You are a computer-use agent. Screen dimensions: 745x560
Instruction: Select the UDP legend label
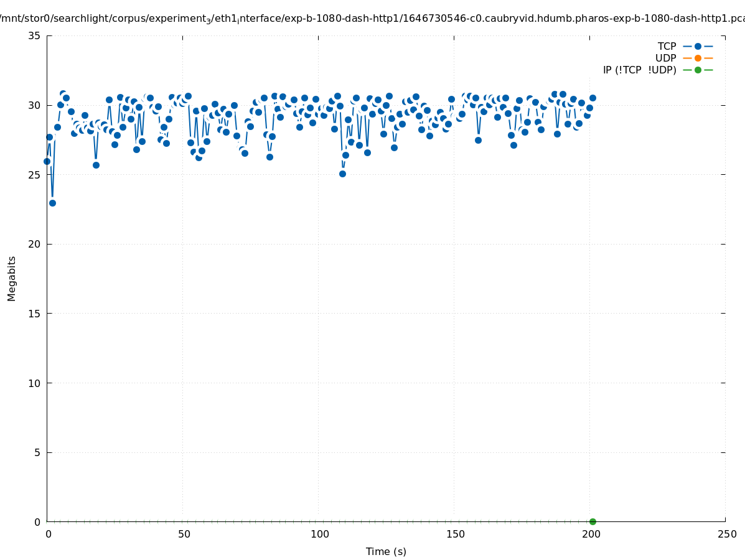coord(665,58)
